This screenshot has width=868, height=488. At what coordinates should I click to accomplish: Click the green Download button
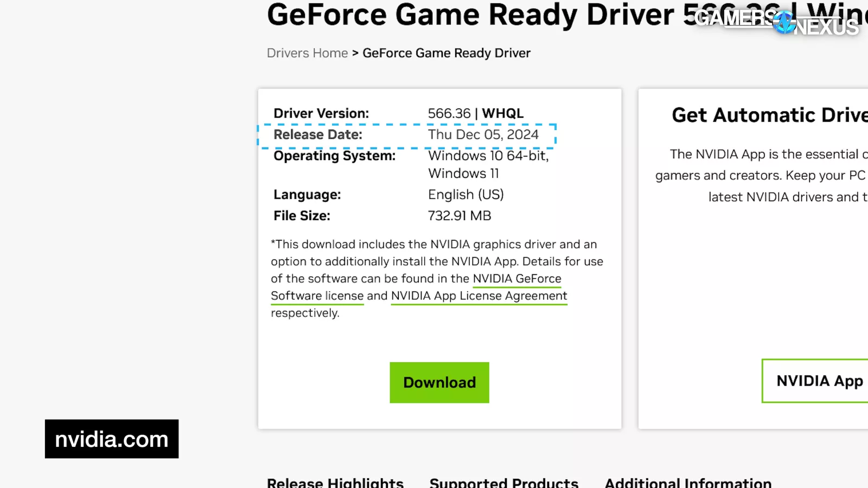pyautogui.click(x=439, y=382)
